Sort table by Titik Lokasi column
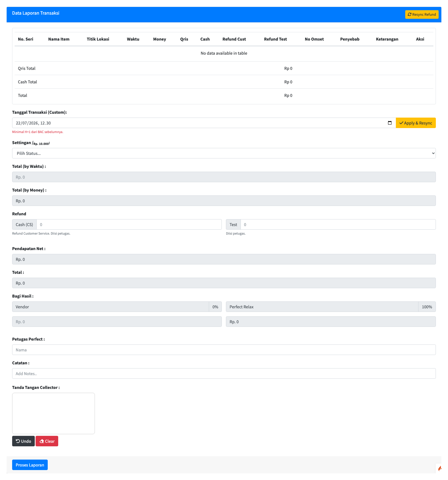This screenshot has height=480, width=448. click(x=98, y=39)
